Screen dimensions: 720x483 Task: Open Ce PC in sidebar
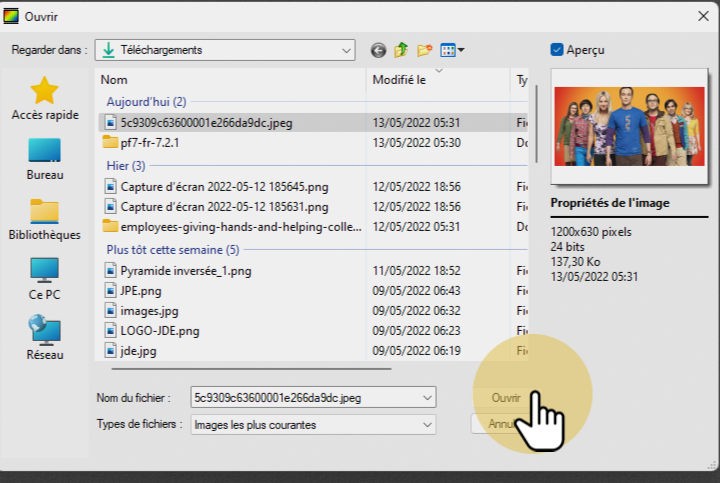(45, 279)
